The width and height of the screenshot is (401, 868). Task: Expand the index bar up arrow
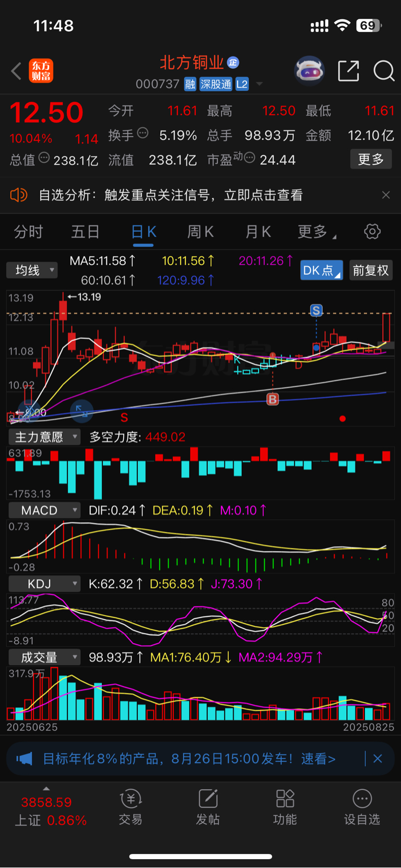(x=46, y=789)
